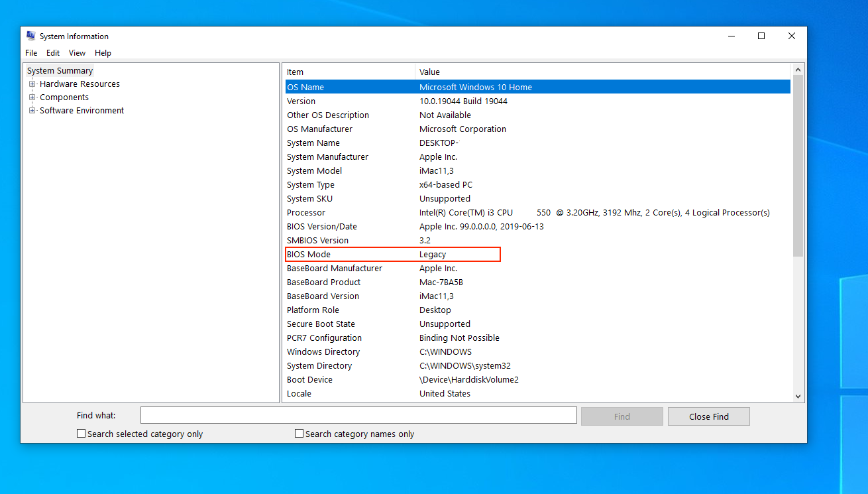This screenshot has width=868, height=494.
Task: Select the PCR7 Configuration row
Action: [x=537, y=338]
